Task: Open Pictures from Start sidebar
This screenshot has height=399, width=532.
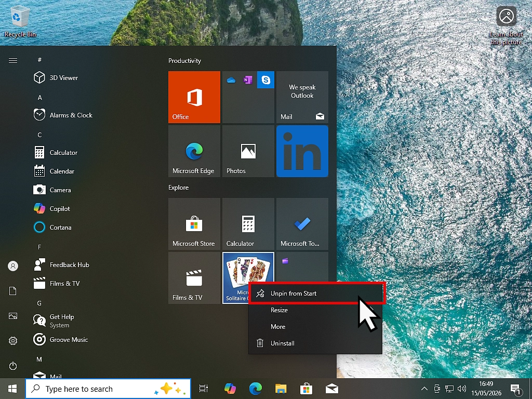Action: pyautogui.click(x=13, y=316)
